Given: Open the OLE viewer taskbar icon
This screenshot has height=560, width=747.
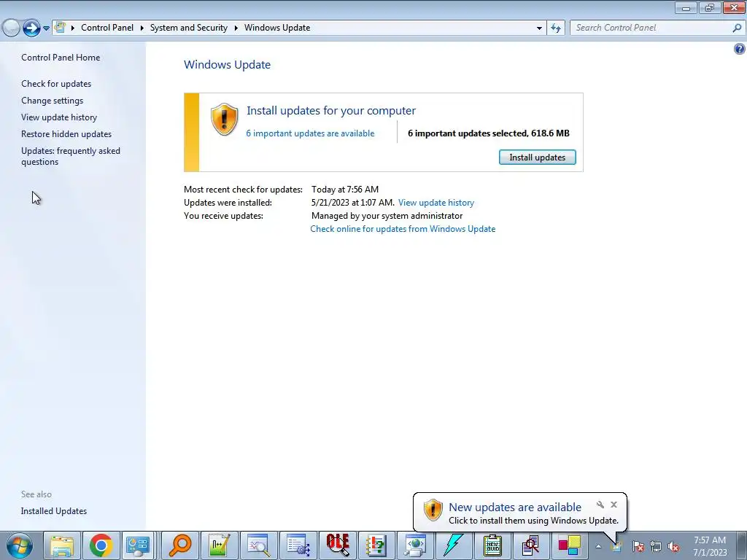Looking at the screenshot, I should (338, 545).
